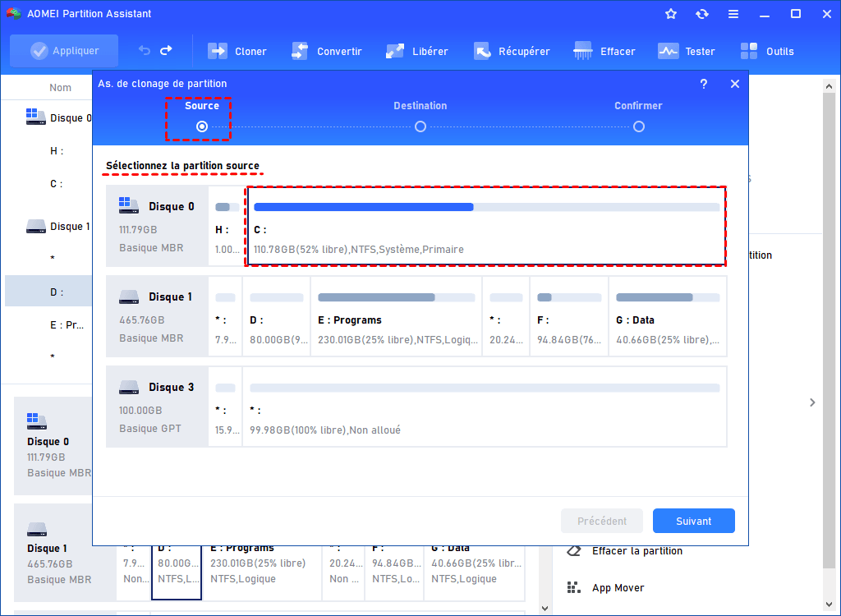Select partition C: on Disque 0

486,226
